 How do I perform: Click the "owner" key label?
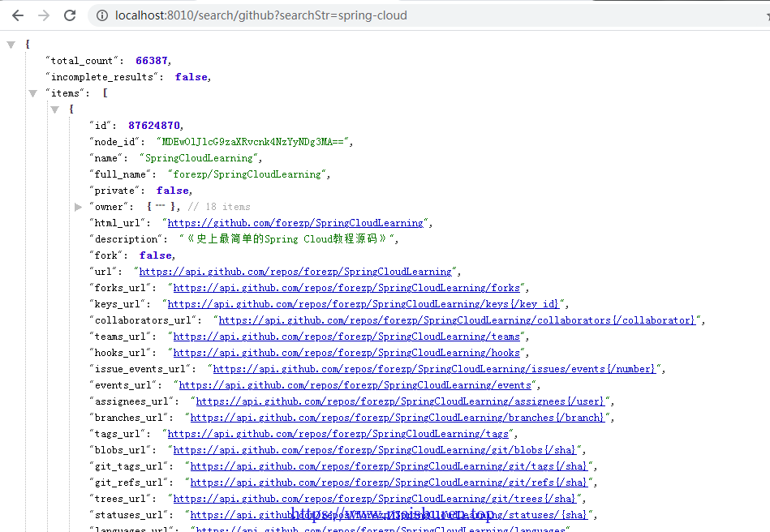coord(109,207)
